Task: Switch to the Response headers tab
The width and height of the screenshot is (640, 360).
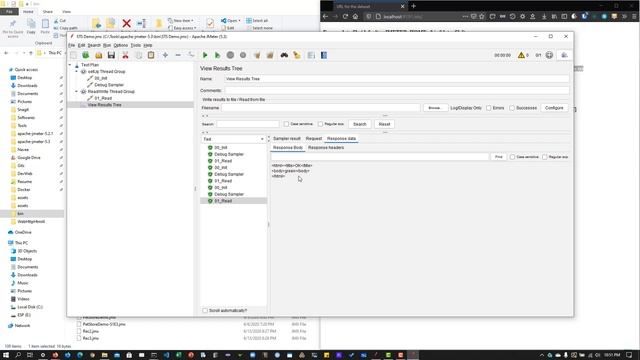Action: click(326, 148)
